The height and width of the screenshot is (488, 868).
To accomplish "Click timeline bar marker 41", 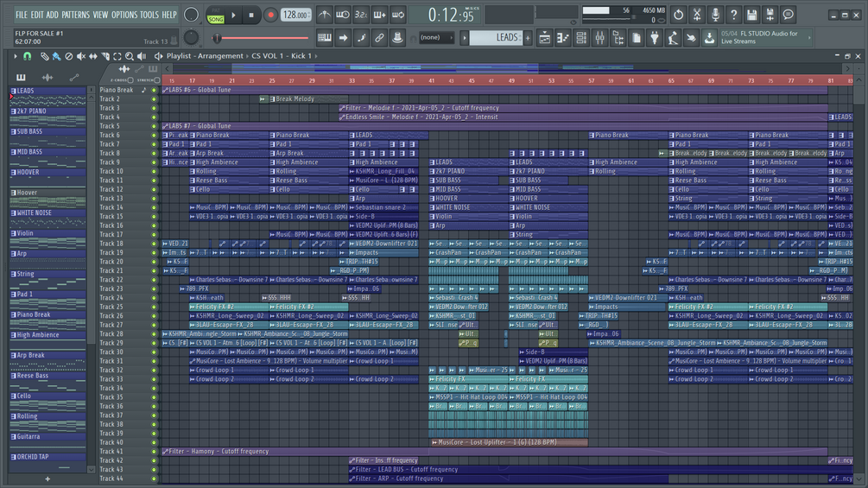I will coord(431,81).
